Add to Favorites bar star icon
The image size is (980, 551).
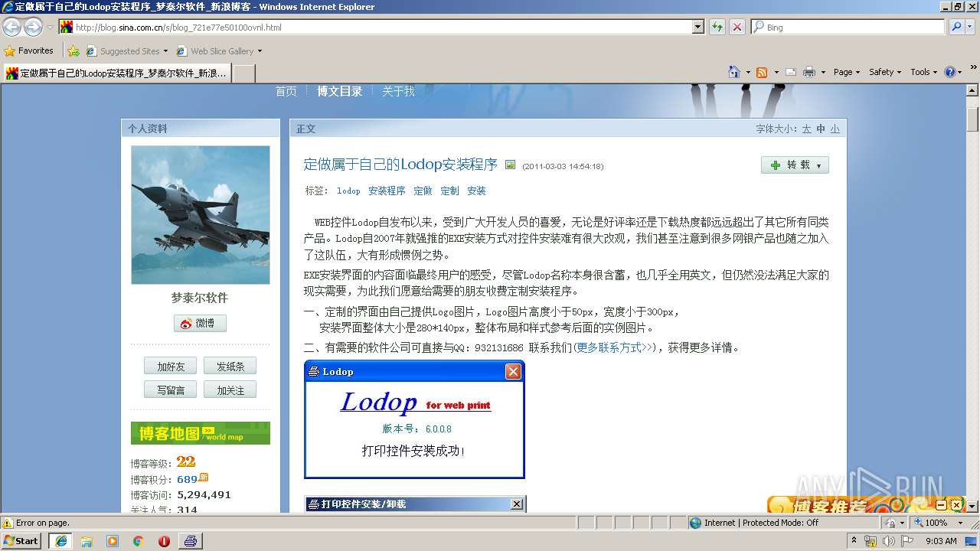point(73,51)
